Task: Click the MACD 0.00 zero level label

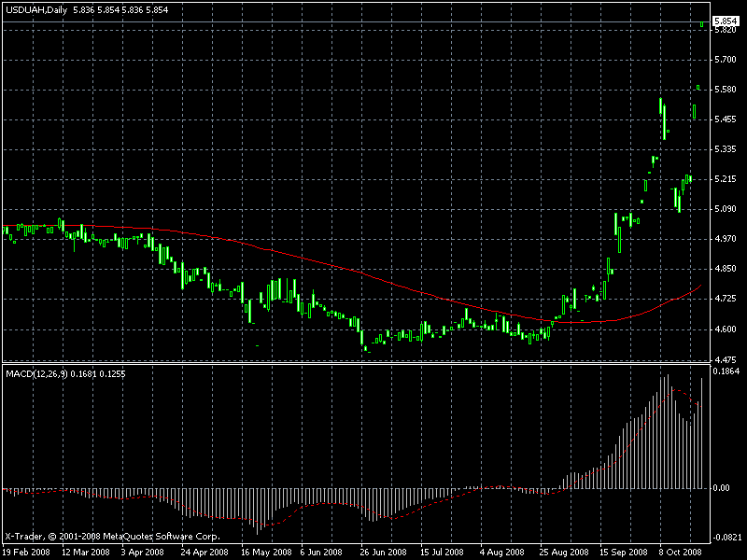Action: [722, 488]
